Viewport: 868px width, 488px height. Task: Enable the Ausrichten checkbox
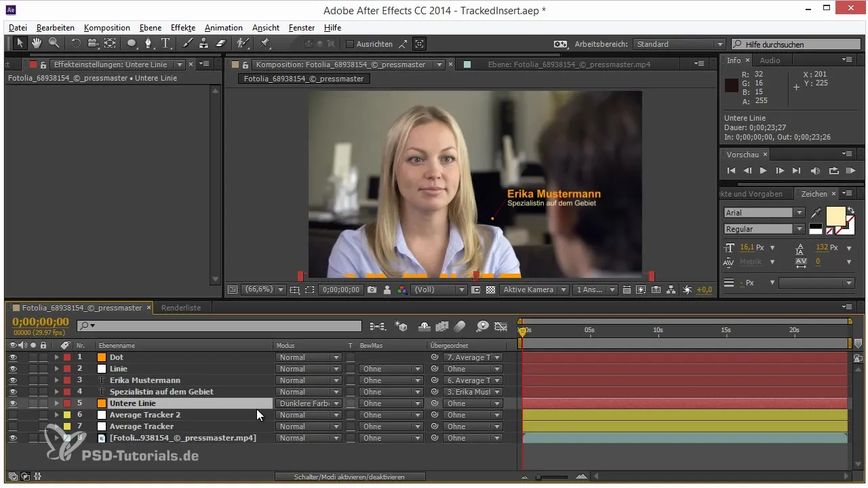click(x=350, y=44)
